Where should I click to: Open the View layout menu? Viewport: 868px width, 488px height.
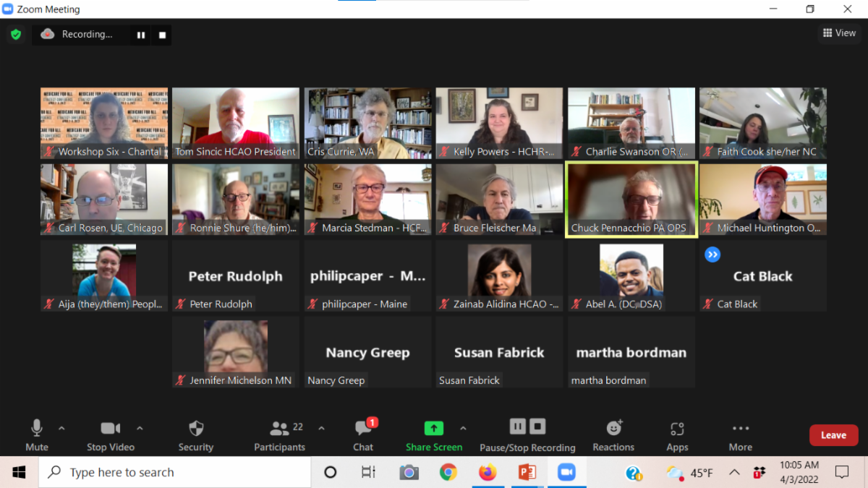[839, 33]
